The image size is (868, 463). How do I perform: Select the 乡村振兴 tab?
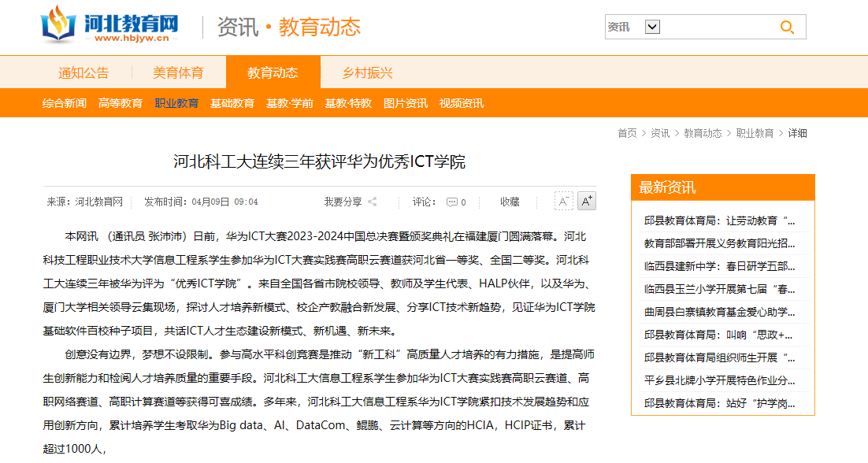pyautogui.click(x=367, y=72)
